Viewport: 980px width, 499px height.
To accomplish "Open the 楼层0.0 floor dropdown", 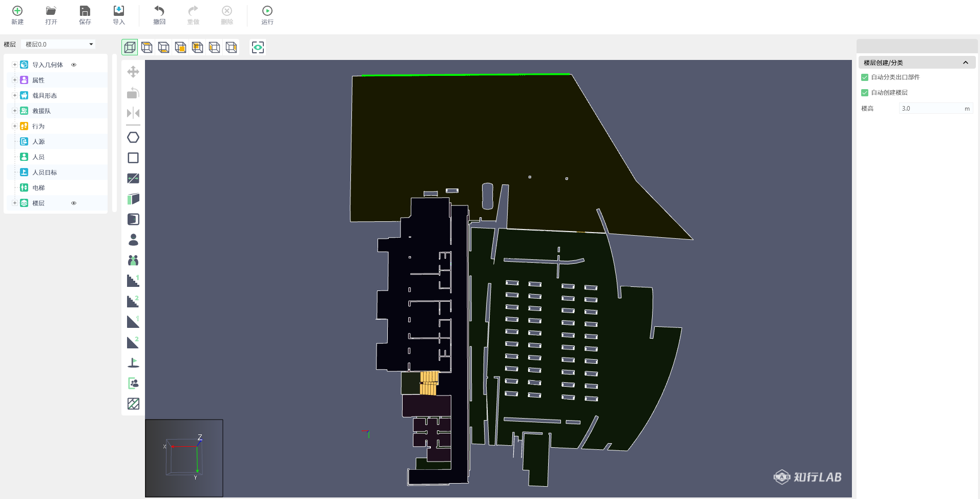I will [58, 45].
